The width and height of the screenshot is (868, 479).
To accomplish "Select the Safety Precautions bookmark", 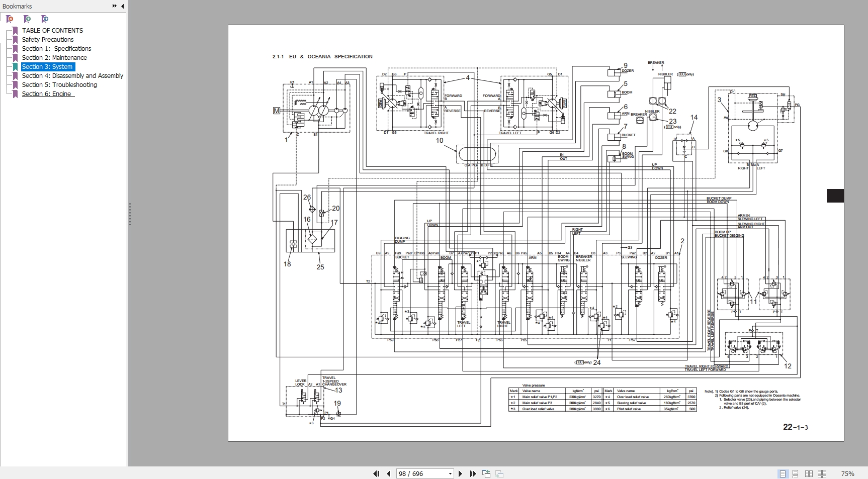I will pos(47,39).
